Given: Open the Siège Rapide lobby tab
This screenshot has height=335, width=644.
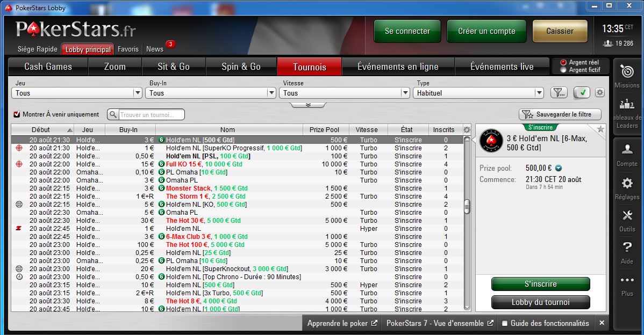Looking at the screenshot, I should point(38,49).
